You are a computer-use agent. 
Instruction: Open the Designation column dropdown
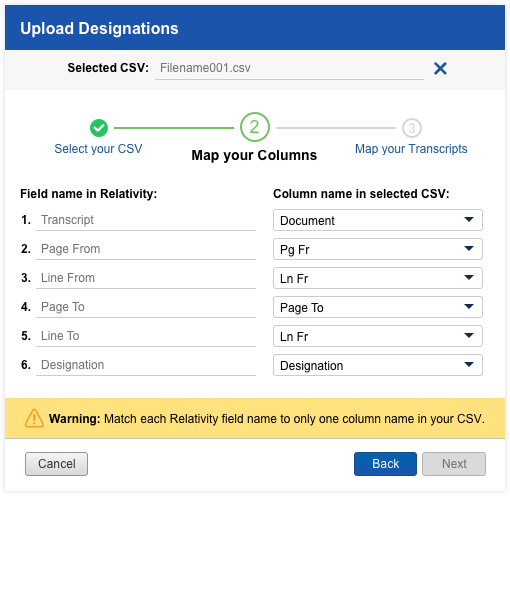click(x=378, y=365)
